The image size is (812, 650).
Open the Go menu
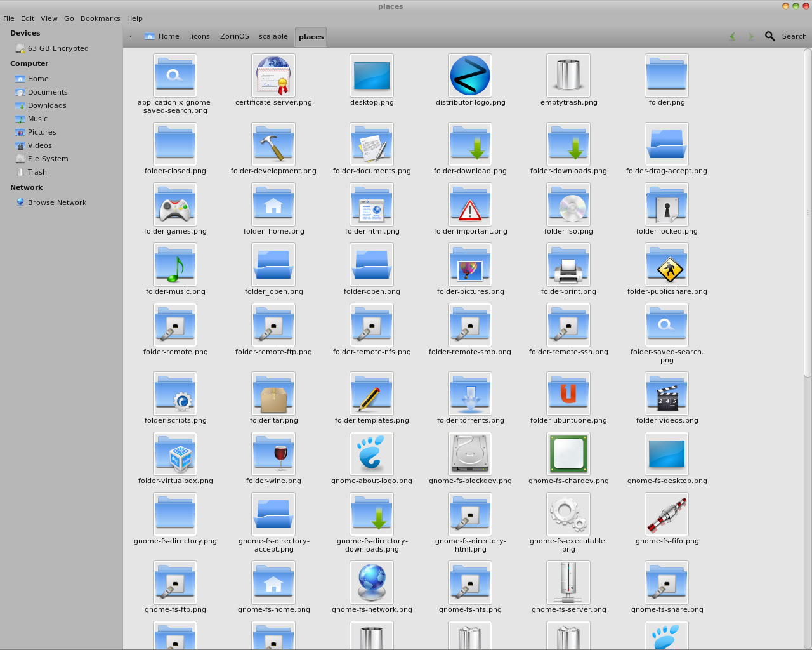click(x=69, y=18)
